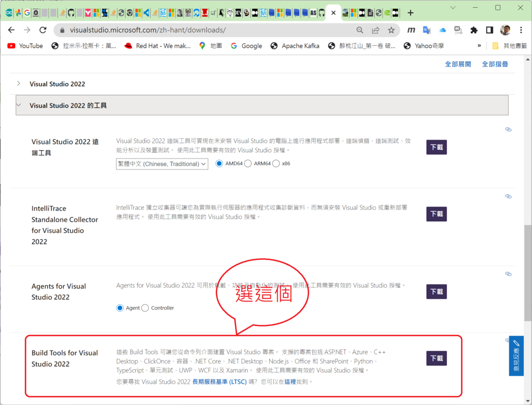Open the 拉米示·拉斯卡 bookmark
This screenshot has height=405, width=532.
click(84, 46)
